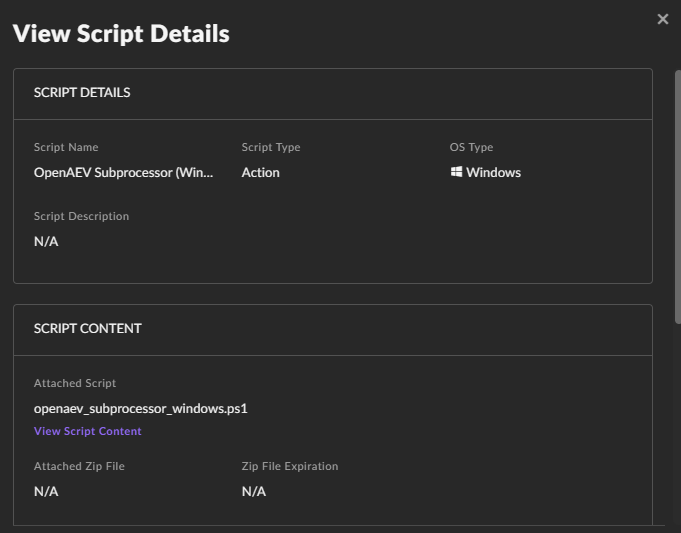The height and width of the screenshot is (533, 681).
Task: Click the Script Type field label
Action: click(270, 147)
